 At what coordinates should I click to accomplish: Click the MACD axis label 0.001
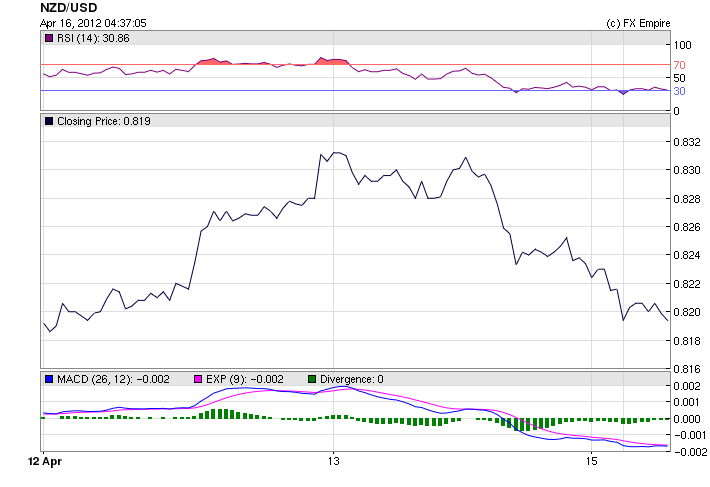[x=687, y=402]
